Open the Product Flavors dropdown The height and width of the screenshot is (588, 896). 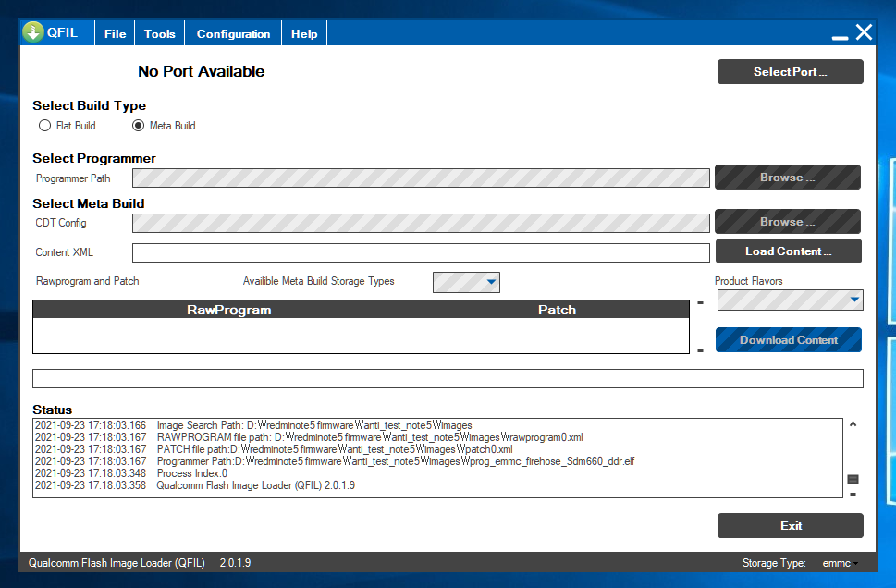point(791,300)
